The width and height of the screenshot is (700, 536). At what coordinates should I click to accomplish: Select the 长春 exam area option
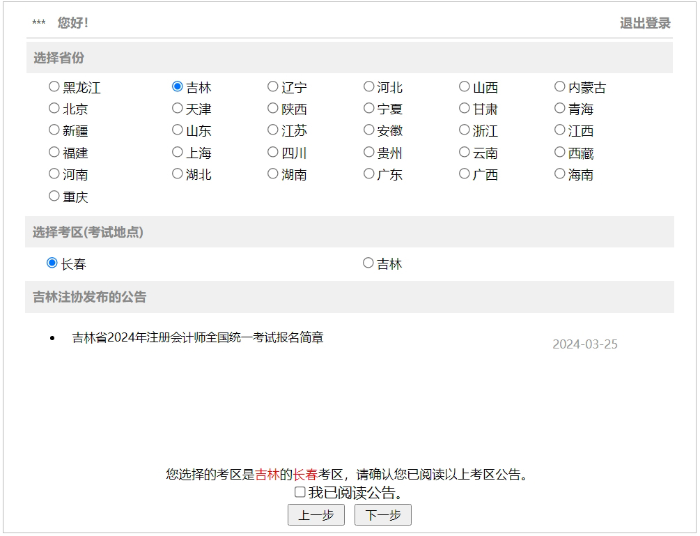pyautogui.click(x=52, y=263)
